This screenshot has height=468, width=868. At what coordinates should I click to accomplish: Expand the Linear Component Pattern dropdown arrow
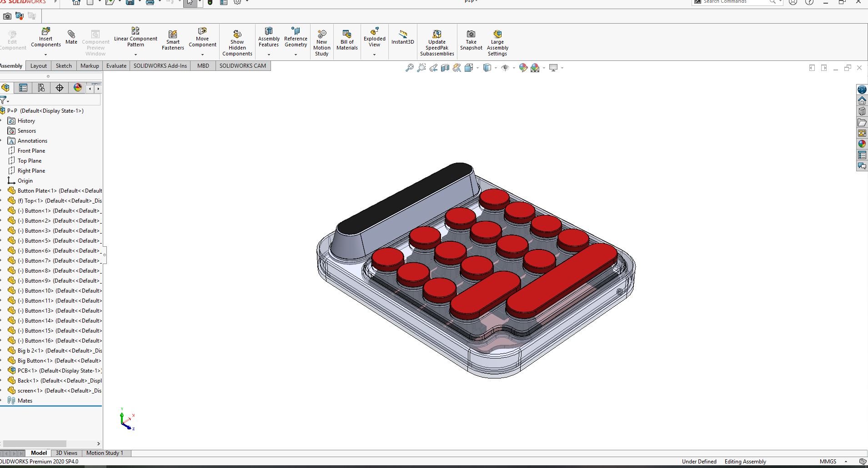click(x=135, y=55)
